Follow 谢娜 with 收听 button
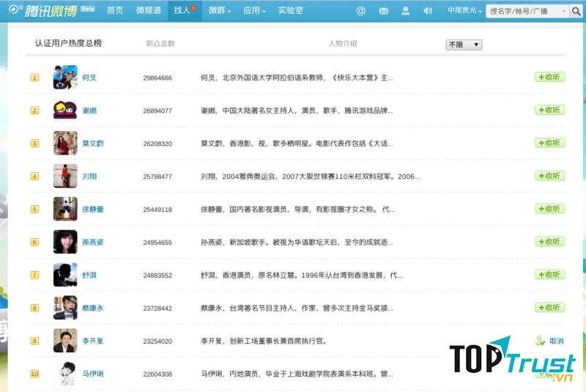 [x=549, y=110]
